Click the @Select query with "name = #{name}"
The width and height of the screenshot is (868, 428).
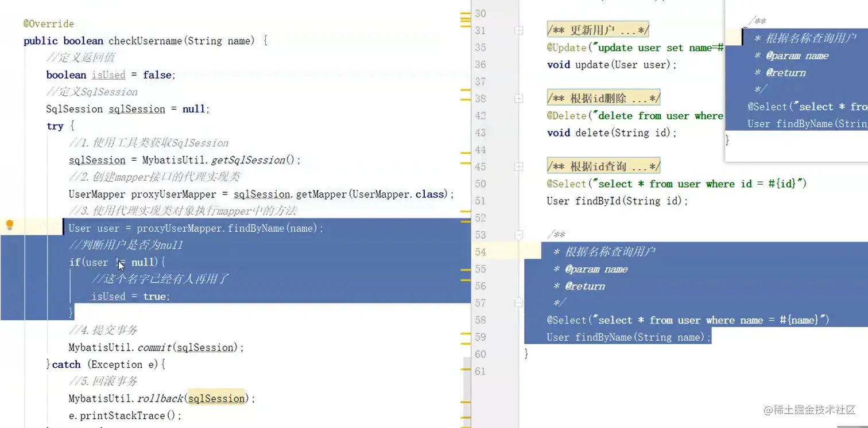688,320
